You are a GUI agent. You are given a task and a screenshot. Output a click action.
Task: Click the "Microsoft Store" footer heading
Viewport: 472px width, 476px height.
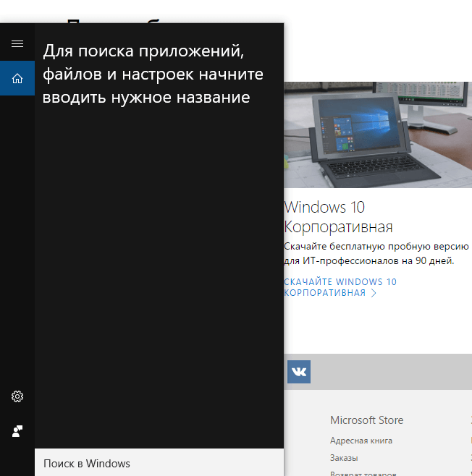(366, 420)
